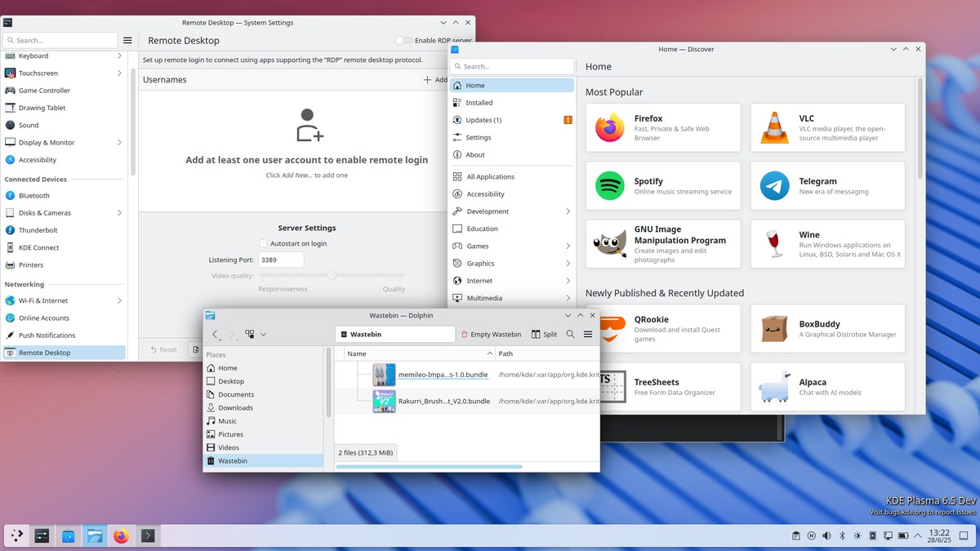Open Split view in Dolphin toolbar
Screen dimensions: 980x551
(544, 334)
